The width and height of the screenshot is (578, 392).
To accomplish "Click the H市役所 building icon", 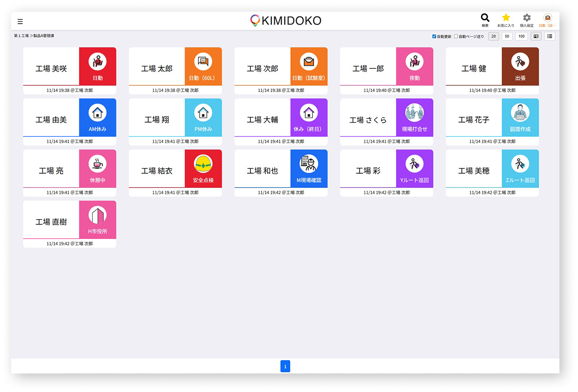I will tap(98, 215).
